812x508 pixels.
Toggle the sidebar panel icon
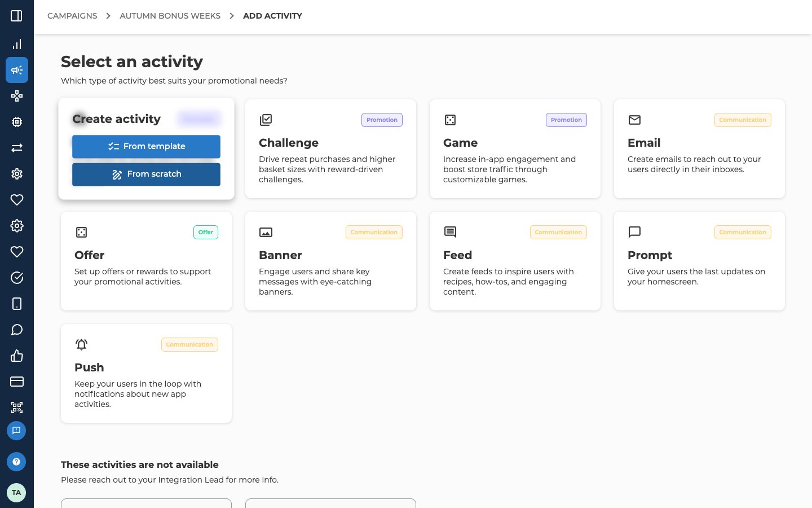(x=16, y=16)
